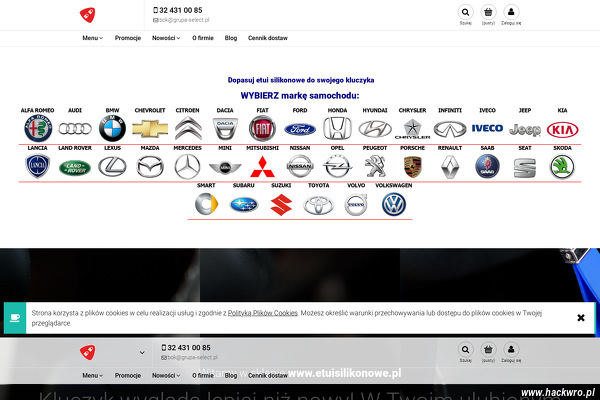This screenshot has height=400, width=600.
Task: Choose the Mercedes star logo
Action: click(188, 167)
